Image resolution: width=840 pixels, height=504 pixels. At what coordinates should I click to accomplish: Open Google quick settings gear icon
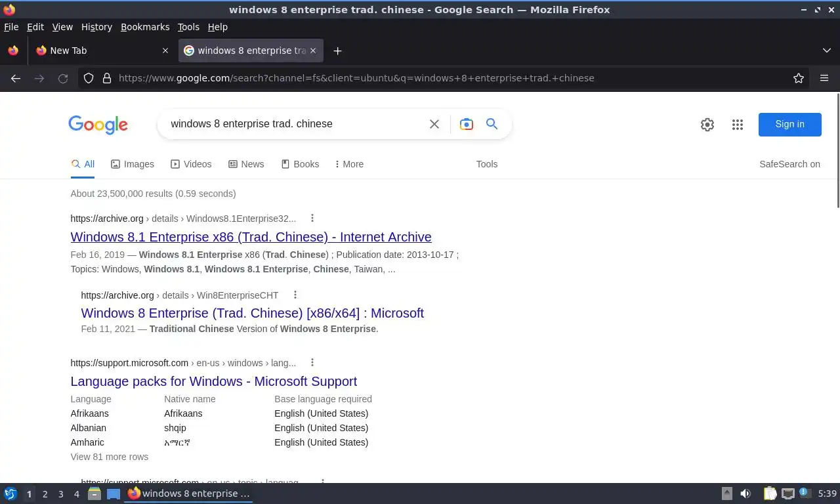(x=707, y=125)
